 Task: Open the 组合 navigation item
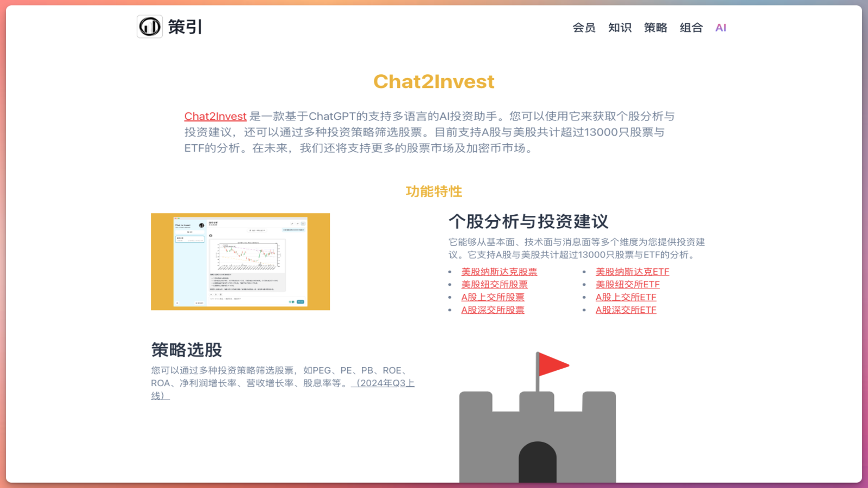pyautogui.click(x=691, y=27)
